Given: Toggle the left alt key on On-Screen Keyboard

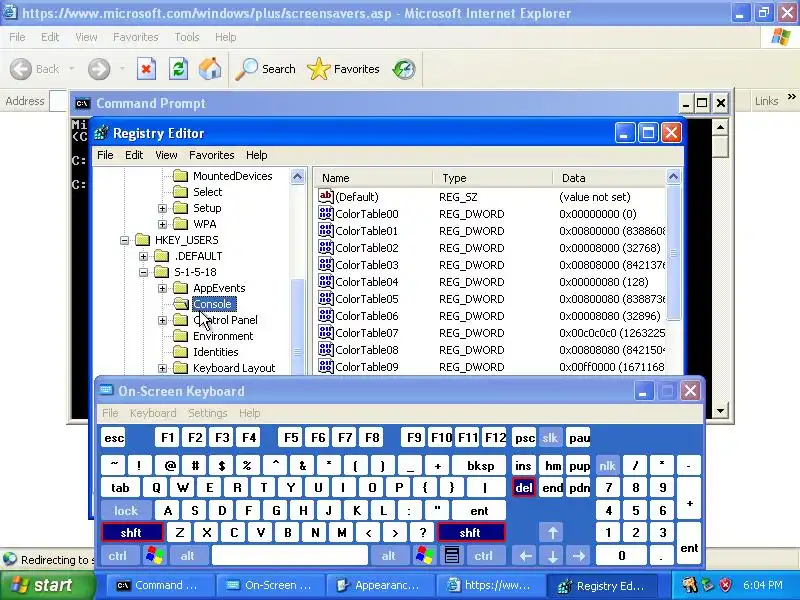Looking at the screenshot, I should [x=188, y=555].
